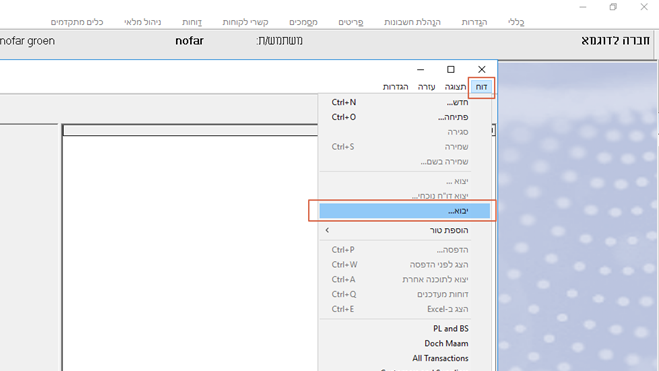Open the עזרה menu in report window
The width and height of the screenshot is (659, 371).
pyautogui.click(x=426, y=87)
